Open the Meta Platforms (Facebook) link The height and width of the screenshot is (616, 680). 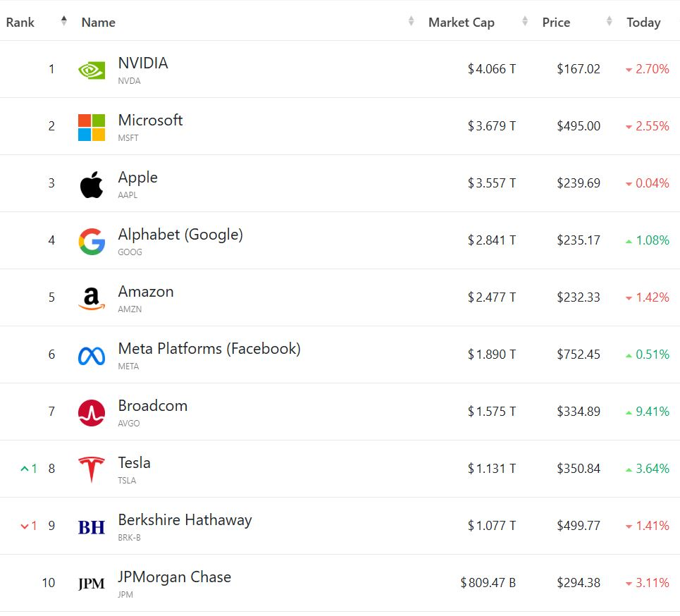pos(209,349)
